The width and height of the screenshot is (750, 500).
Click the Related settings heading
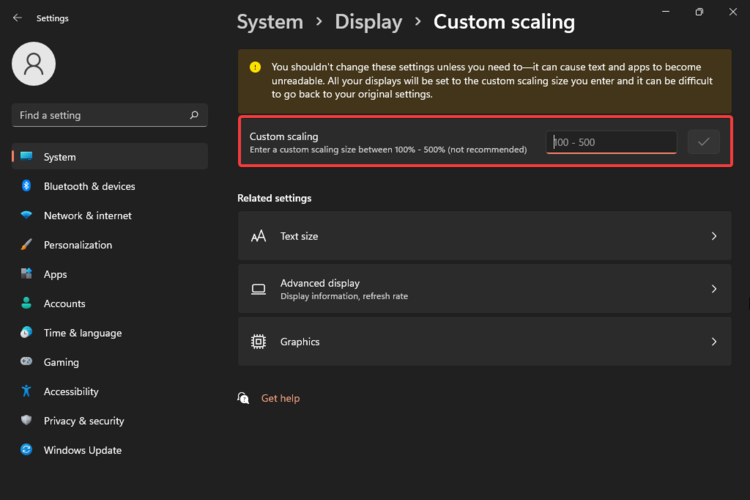point(274,198)
